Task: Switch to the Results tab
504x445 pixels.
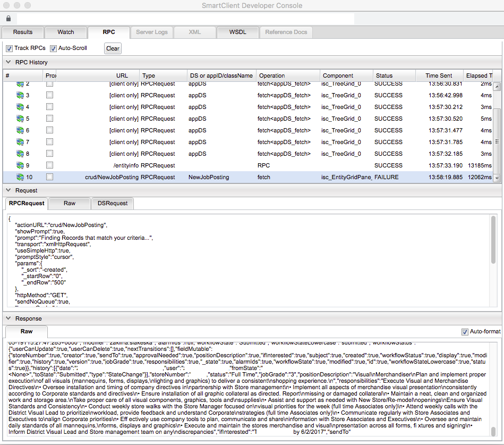Action: click(x=22, y=32)
